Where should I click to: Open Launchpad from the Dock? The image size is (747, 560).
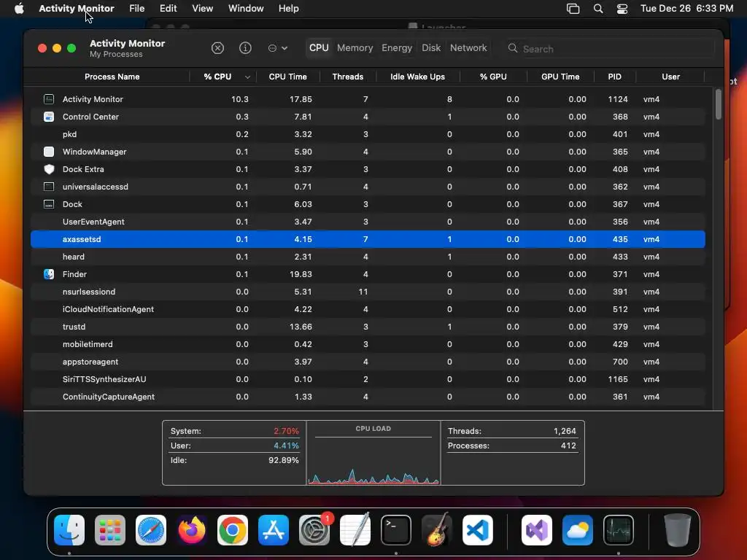110,530
